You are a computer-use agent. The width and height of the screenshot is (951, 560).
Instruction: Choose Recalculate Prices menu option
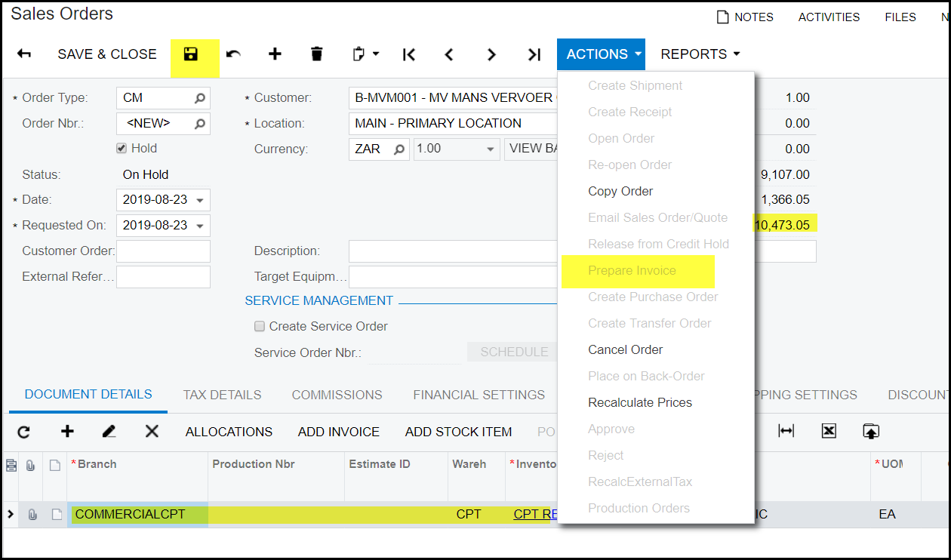(x=639, y=403)
